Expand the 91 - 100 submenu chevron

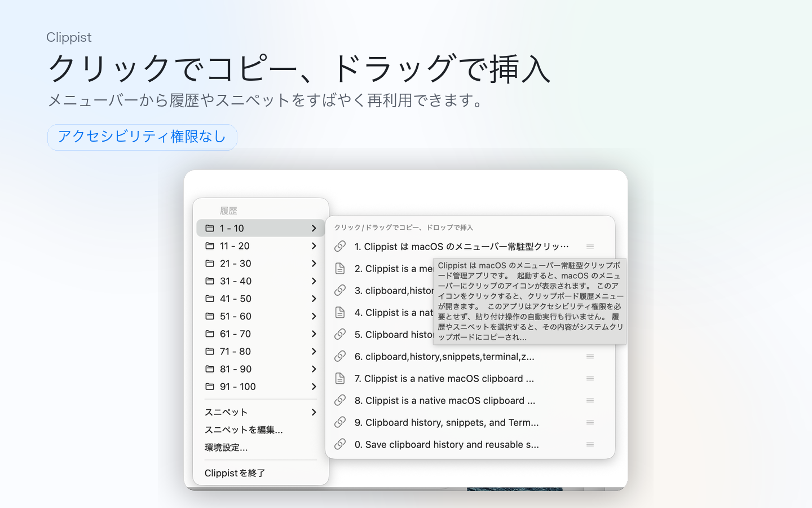[314, 386]
